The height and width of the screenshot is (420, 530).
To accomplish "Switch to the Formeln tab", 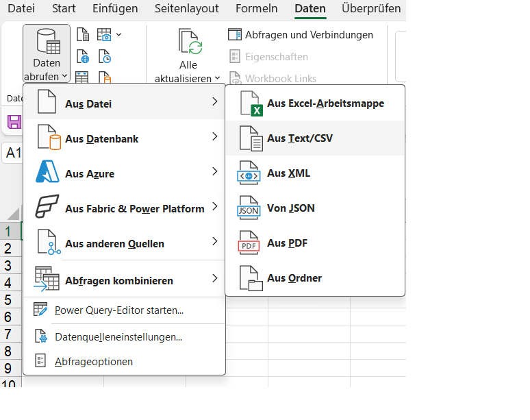I will pyautogui.click(x=257, y=8).
